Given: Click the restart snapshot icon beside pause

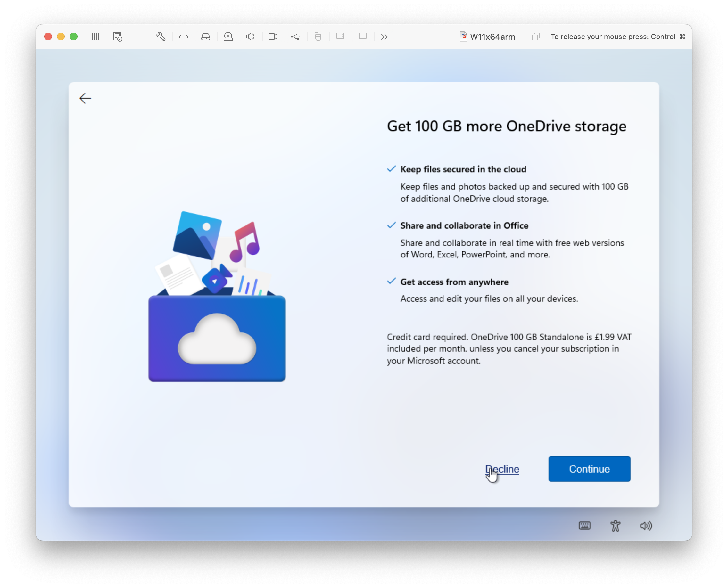Looking at the screenshot, I should (117, 37).
